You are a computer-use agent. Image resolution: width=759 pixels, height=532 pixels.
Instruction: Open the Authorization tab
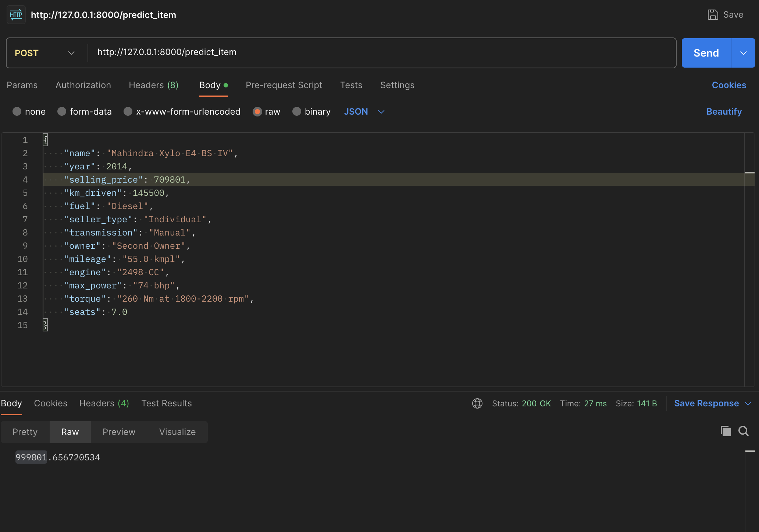tap(83, 85)
